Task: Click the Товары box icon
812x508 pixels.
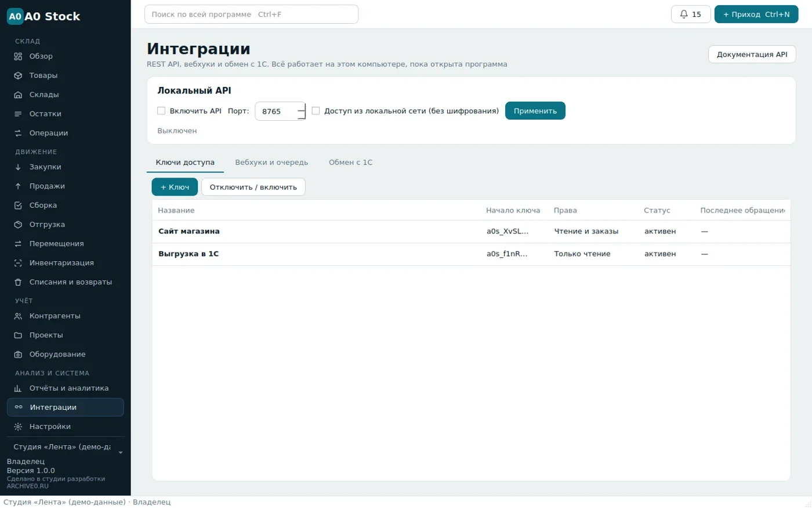Action: (x=18, y=75)
